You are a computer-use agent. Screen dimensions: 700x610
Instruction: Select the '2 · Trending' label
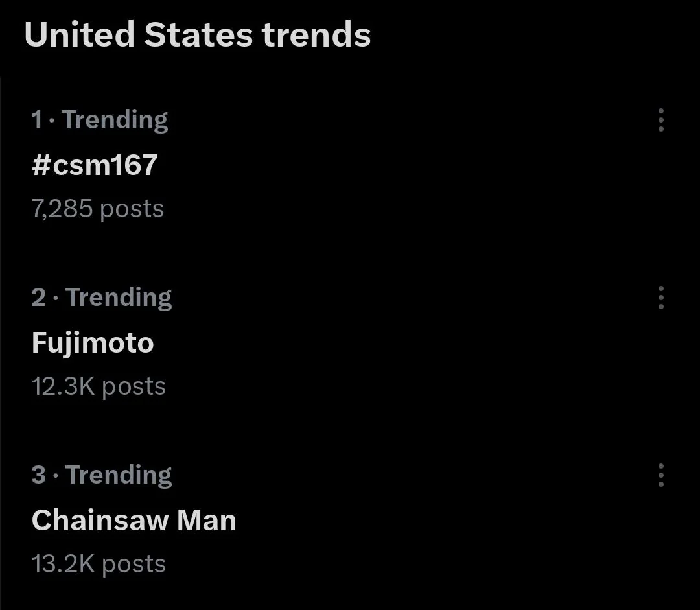tap(102, 298)
